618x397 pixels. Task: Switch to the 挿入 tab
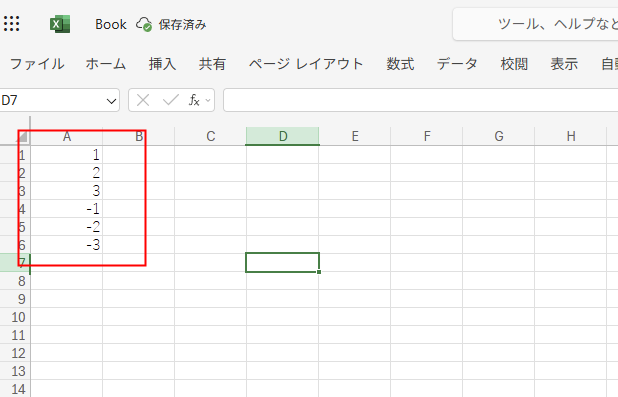tap(162, 63)
